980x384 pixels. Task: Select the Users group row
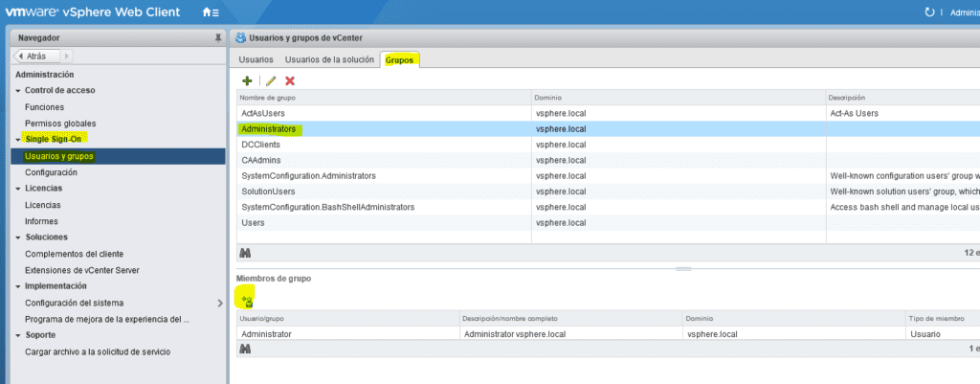608,223
